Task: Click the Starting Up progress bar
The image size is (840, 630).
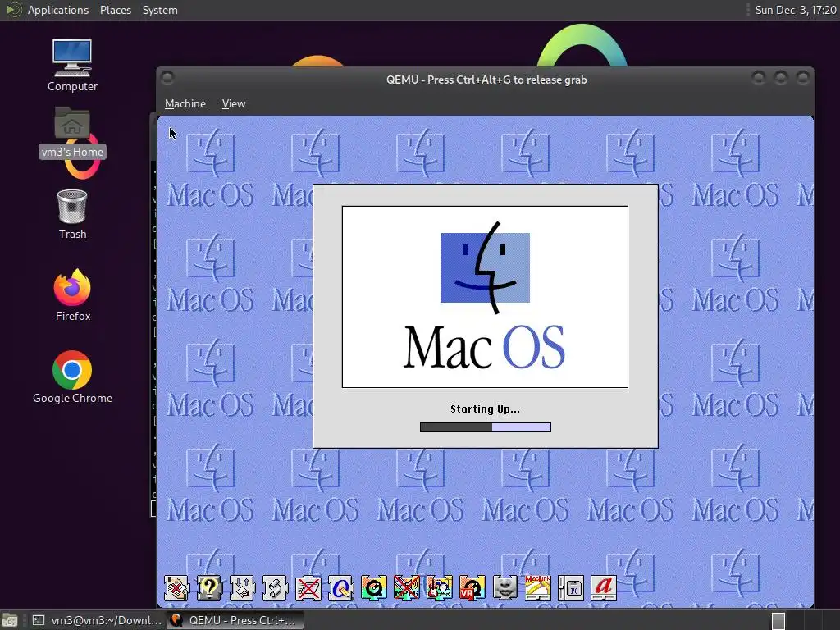Action: [486, 427]
